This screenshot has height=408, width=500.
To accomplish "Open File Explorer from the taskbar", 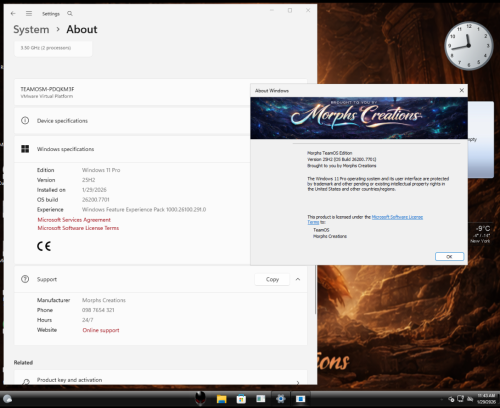I will (221, 399).
